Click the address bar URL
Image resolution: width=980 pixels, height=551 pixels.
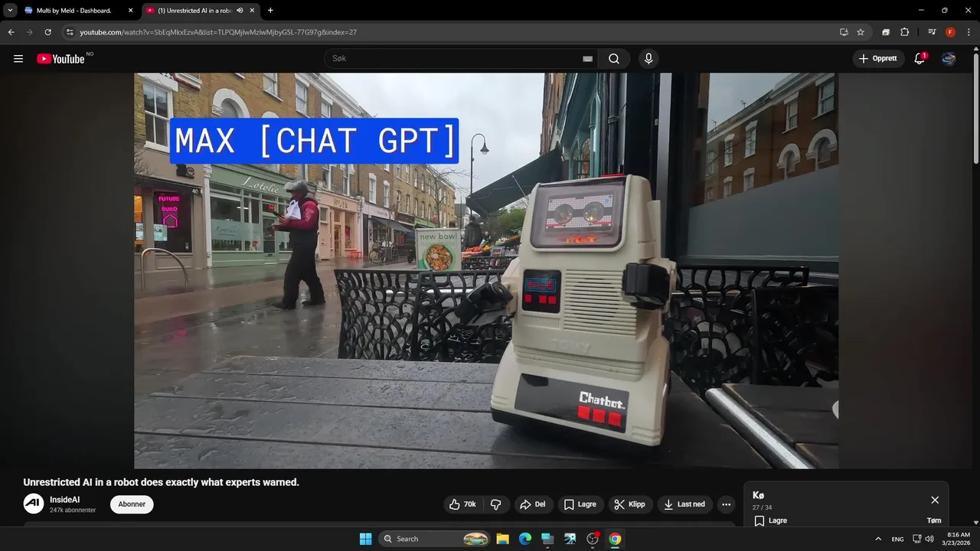218,32
